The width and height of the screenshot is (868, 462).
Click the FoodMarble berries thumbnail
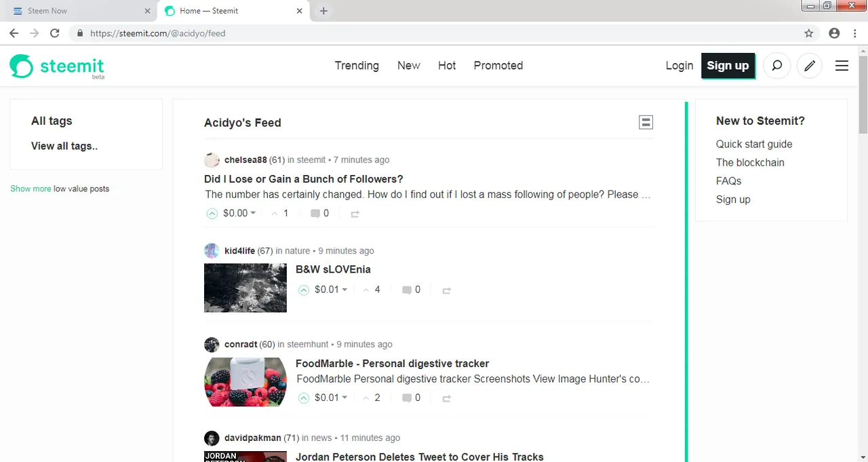(x=245, y=382)
